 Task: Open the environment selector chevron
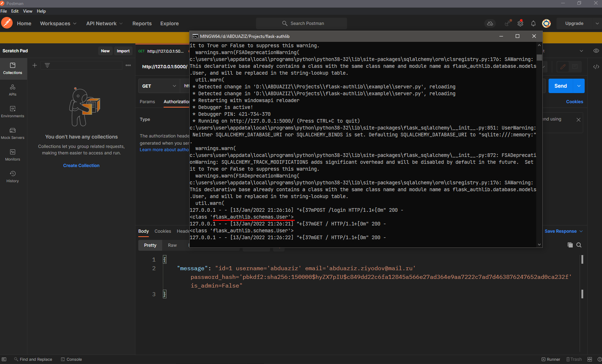click(581, 51)
